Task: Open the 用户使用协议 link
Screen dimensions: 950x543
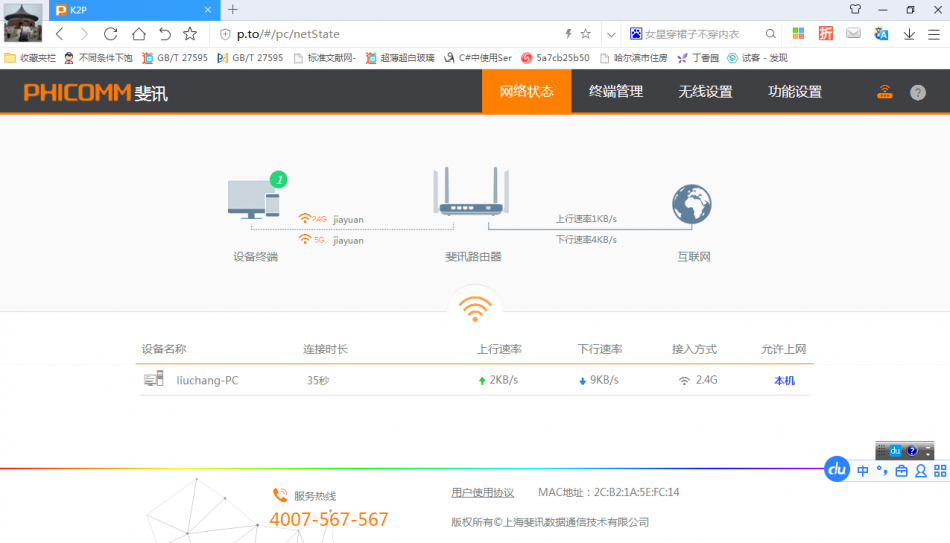Action: click(x=482, y=493)
